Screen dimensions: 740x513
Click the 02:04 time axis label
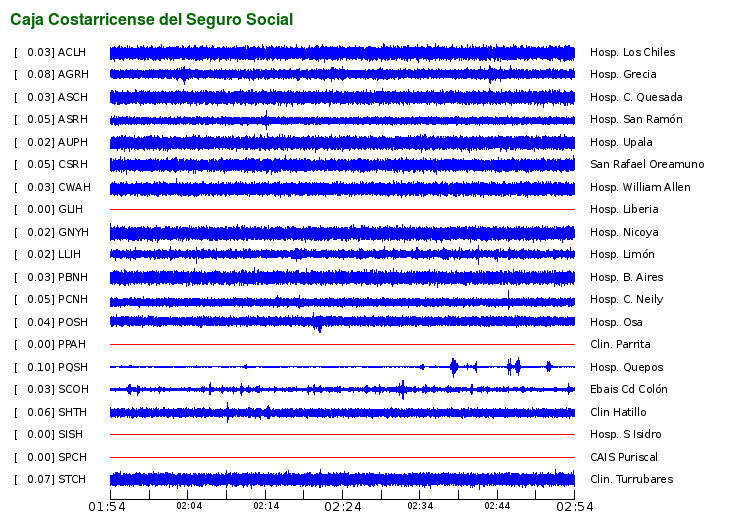pos(189,506)
